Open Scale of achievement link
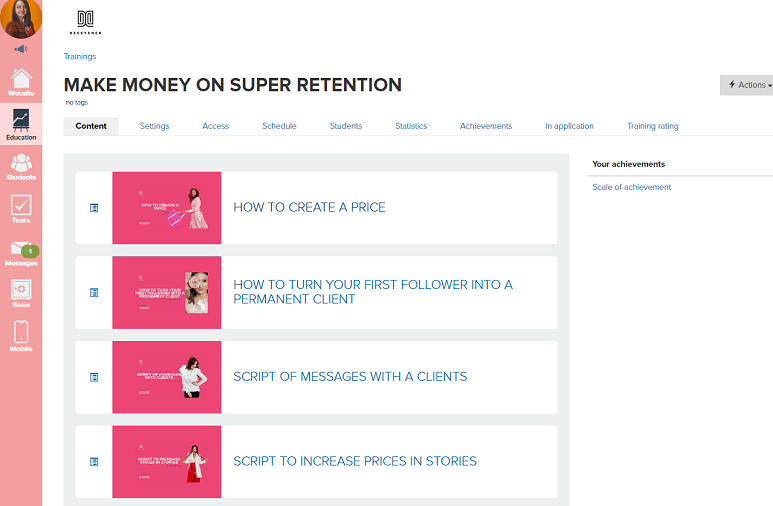 [631, 187]
